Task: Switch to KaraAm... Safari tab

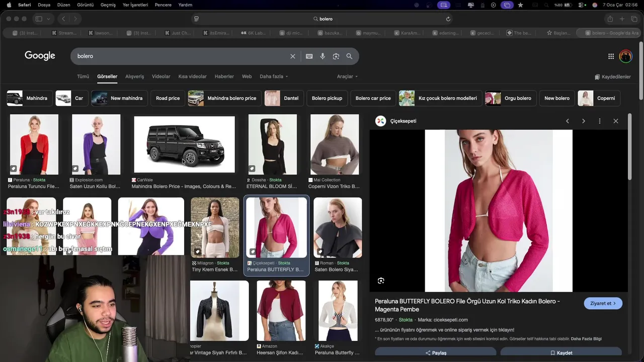Action: [408, 33]
